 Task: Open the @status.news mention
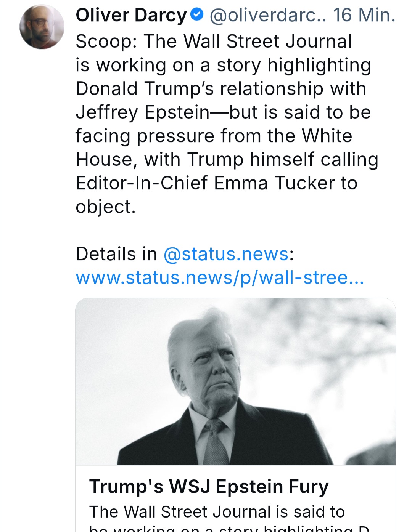[x=226, y=254]
